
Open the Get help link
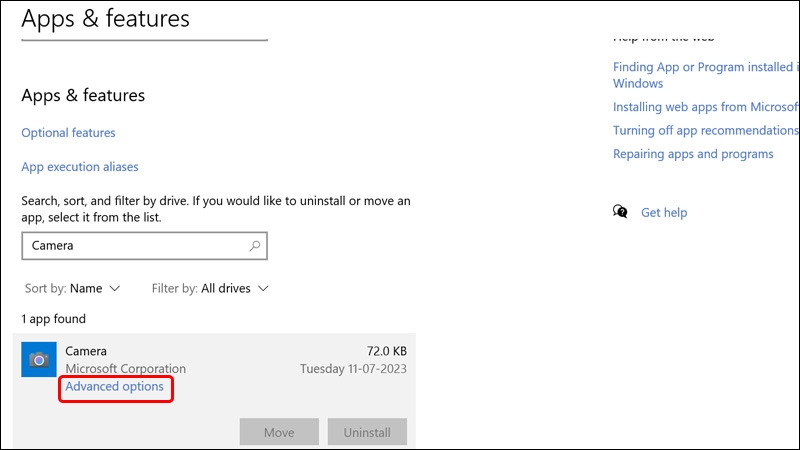pyautogui.click(x=664, y=212)
